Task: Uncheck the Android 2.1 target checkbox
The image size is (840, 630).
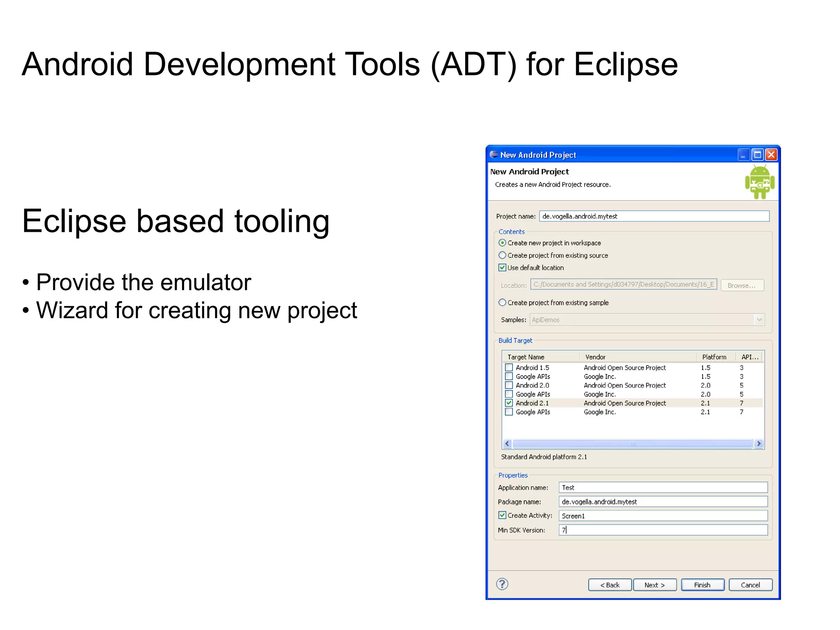Action: point(509,403)
